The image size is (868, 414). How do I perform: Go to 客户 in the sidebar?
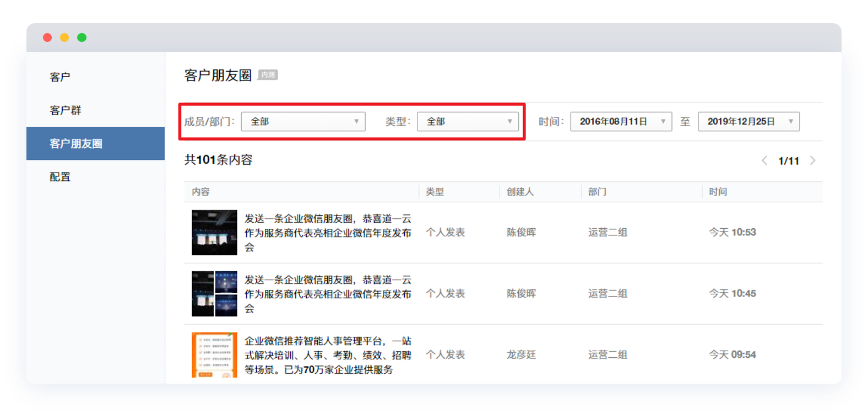[x=60, y=77]
